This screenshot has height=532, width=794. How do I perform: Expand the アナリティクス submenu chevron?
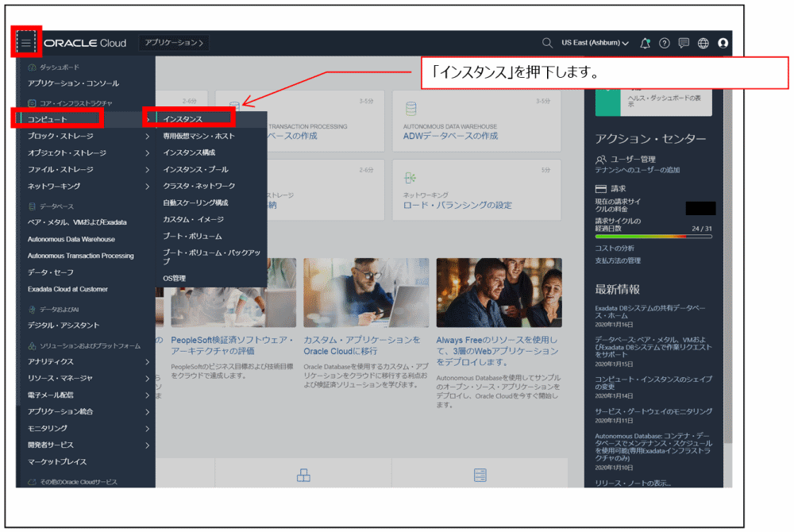tap(147, 362)
